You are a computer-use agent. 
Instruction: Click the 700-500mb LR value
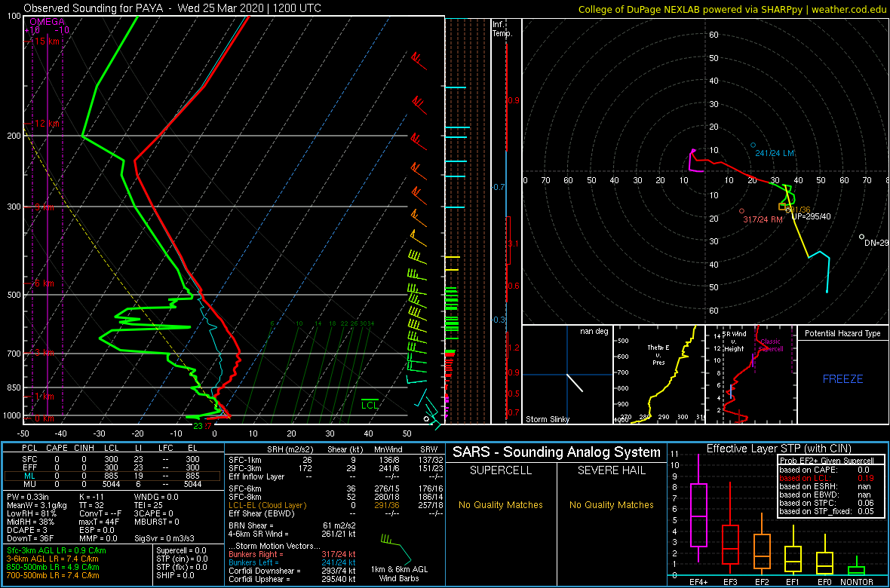pyautogui.click(x=53, y=575)
